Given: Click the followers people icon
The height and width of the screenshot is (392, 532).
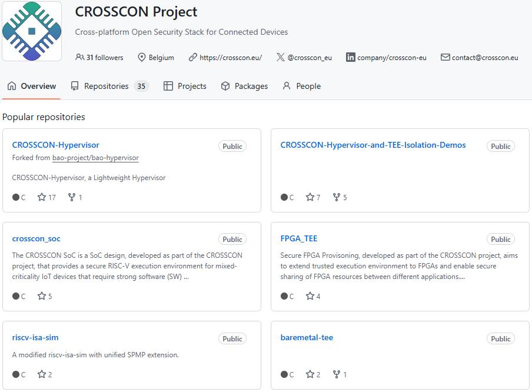Looking at the screenshot, I should click(79, 57).
